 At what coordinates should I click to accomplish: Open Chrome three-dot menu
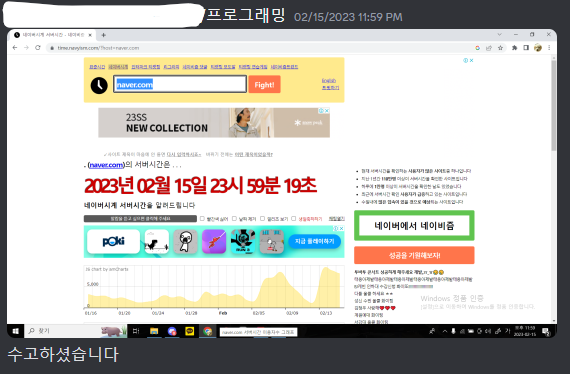[x=549, y=48]
